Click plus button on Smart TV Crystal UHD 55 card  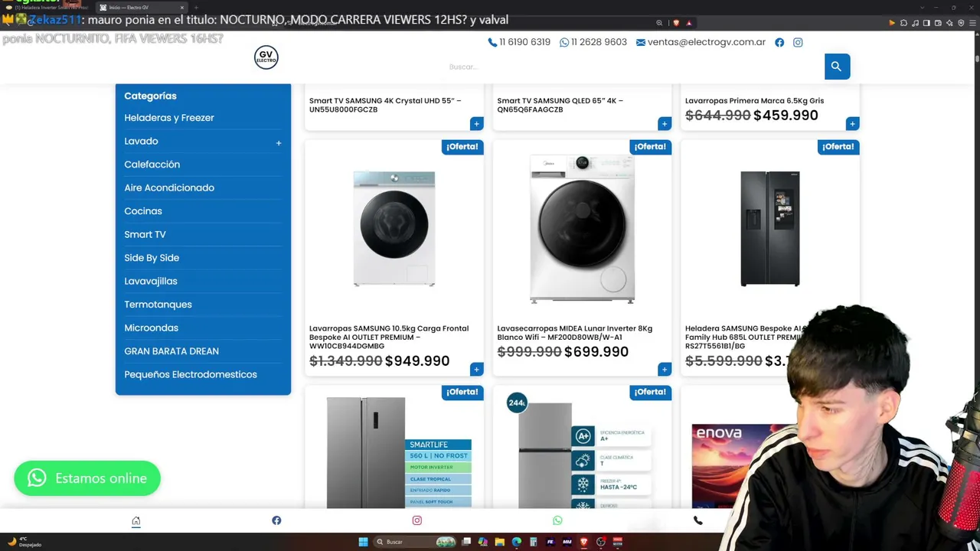tap(476, 124)
